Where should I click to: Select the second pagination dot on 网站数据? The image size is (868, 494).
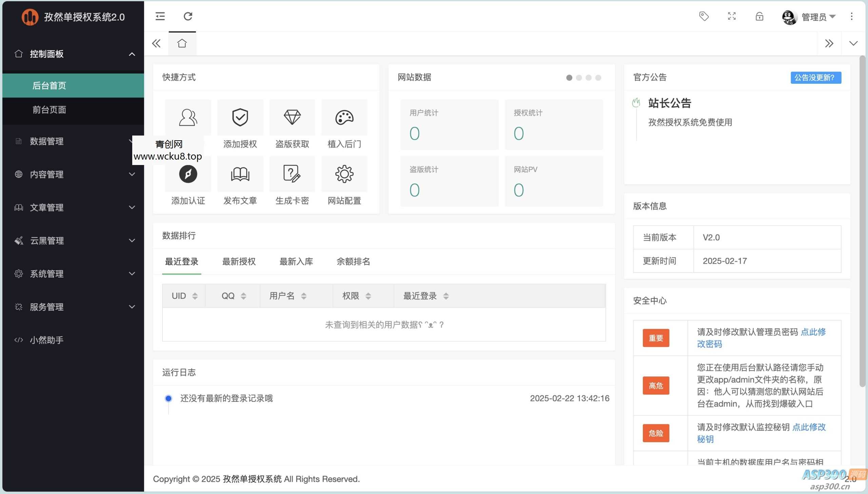tap(578, 78)
